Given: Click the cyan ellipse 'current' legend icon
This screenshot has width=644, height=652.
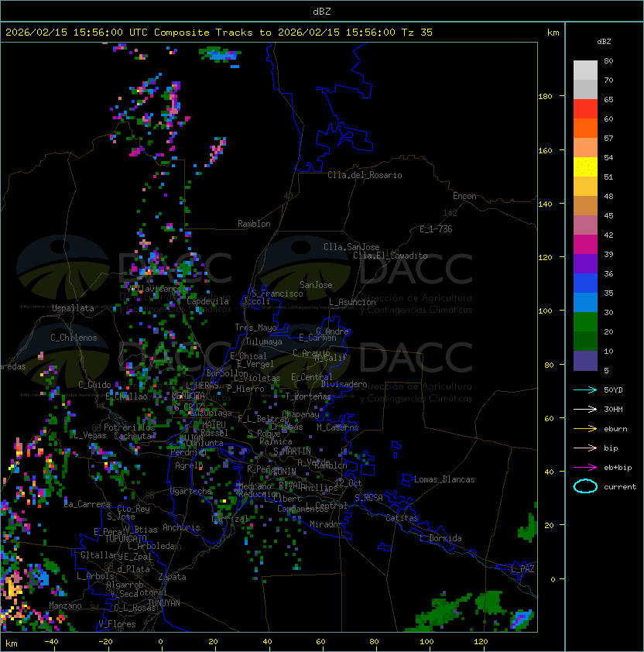Looking at the screenshot, I should click(x=585, y=486).
